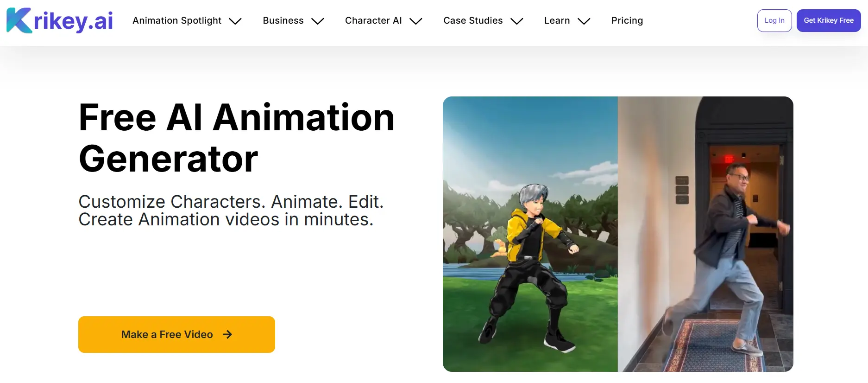Screen dimensions: 868x383
Task: Select the Learn menu text
Action: [557, 20]
